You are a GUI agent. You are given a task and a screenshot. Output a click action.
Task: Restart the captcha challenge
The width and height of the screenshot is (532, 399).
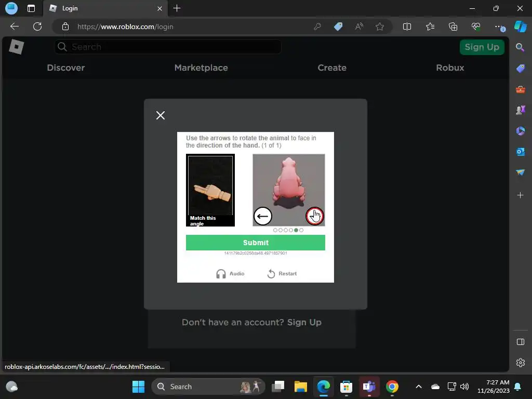pos(282,273)
